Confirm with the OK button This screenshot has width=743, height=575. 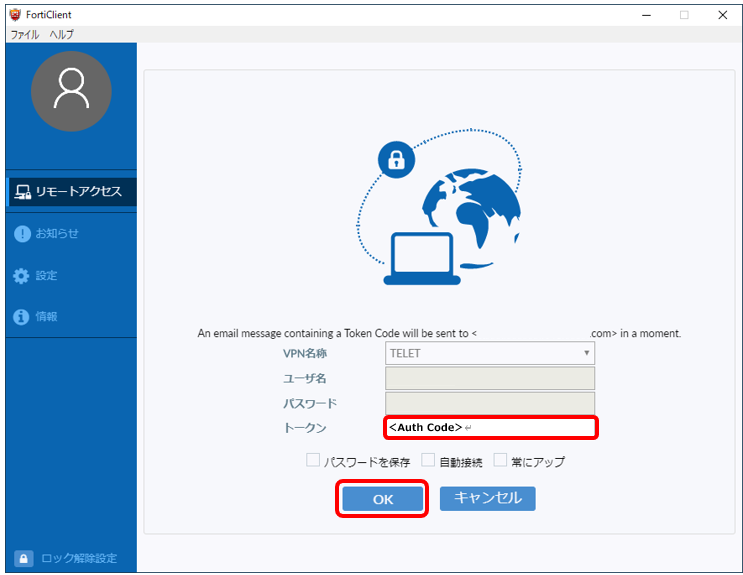click(x=382, y=499)
